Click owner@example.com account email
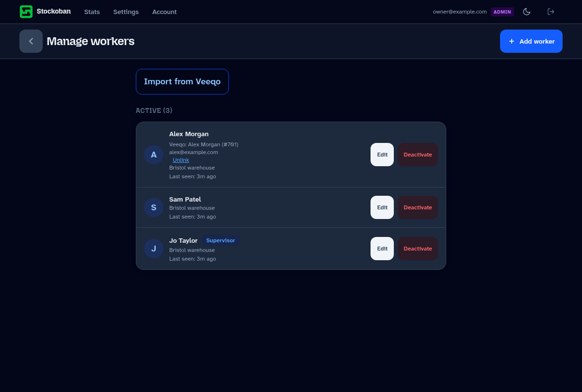The image size is (582, 392). [460, 12]
